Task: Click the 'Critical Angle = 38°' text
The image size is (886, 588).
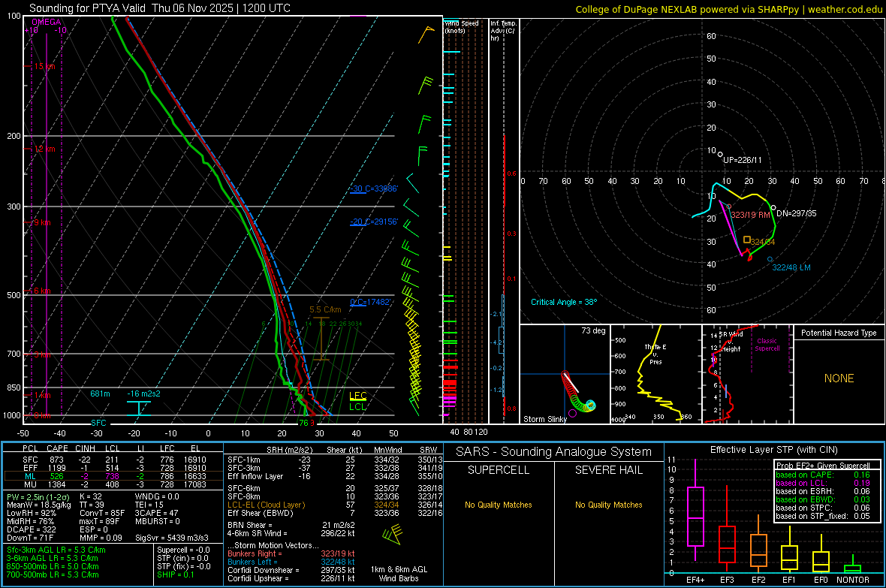Action: (564, 302)
